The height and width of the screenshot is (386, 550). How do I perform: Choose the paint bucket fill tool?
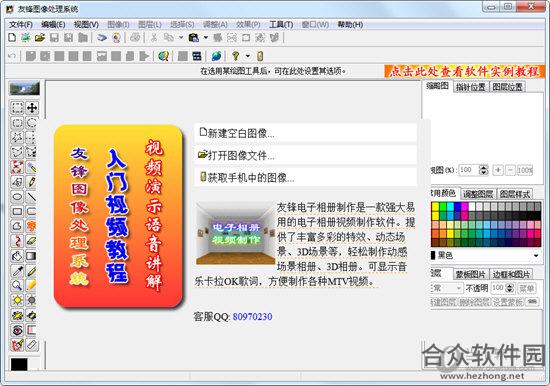coord(17,256)
